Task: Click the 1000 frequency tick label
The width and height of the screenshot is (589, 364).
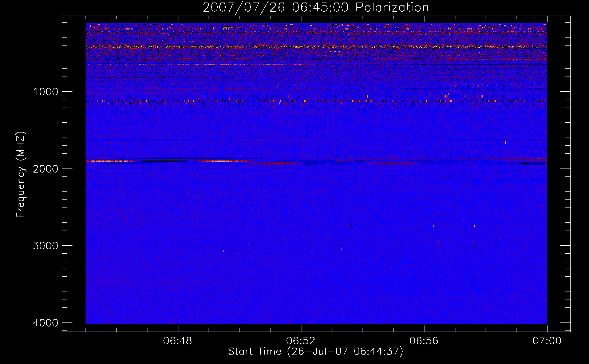Action: pyautogui.click(x=46, y=92)
